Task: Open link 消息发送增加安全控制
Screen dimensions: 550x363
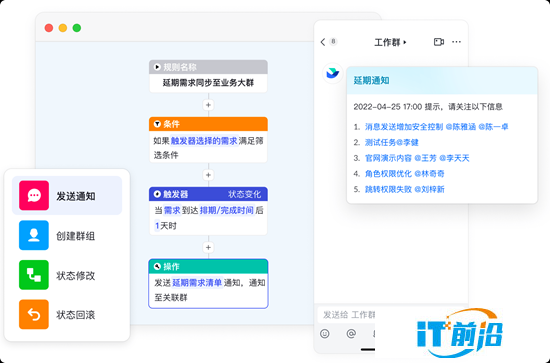Action: point(404,127)
